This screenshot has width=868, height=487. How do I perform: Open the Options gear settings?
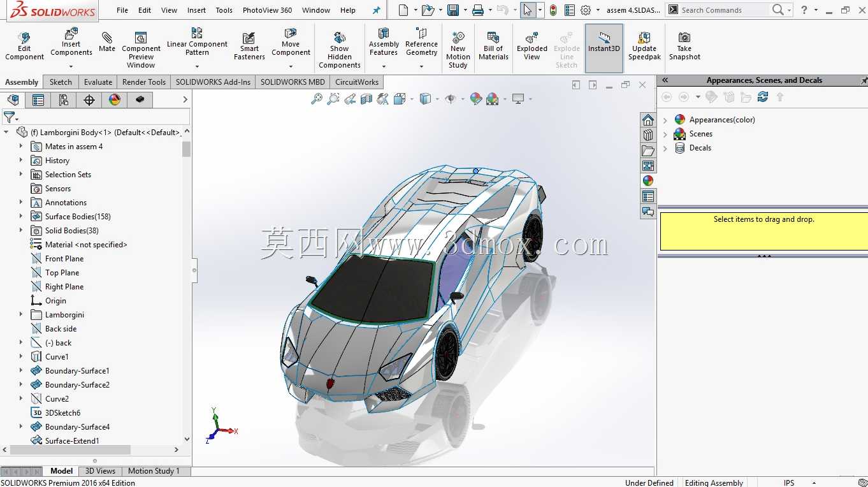[x=586, y=10]
